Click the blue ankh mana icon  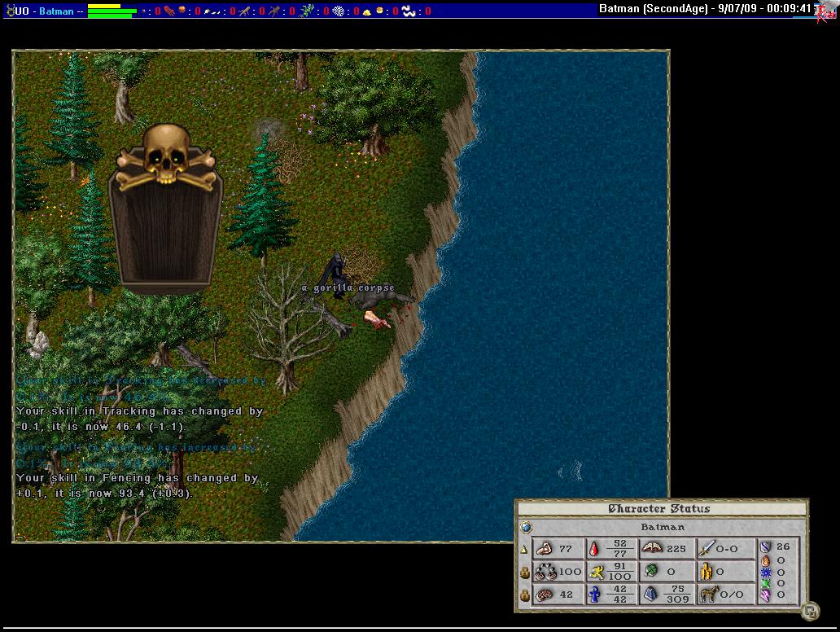click(x=594, y=595)
